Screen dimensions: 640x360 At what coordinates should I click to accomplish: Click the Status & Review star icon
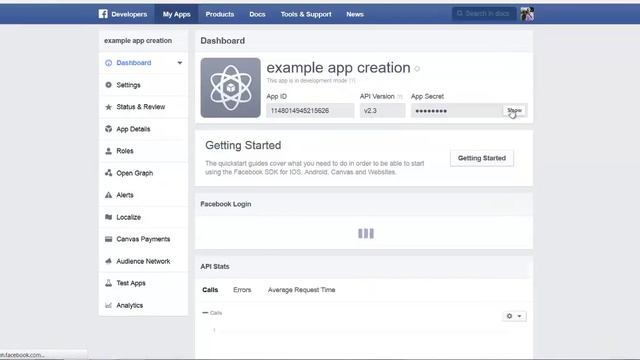pyautogui.click(x=108, y=107)
